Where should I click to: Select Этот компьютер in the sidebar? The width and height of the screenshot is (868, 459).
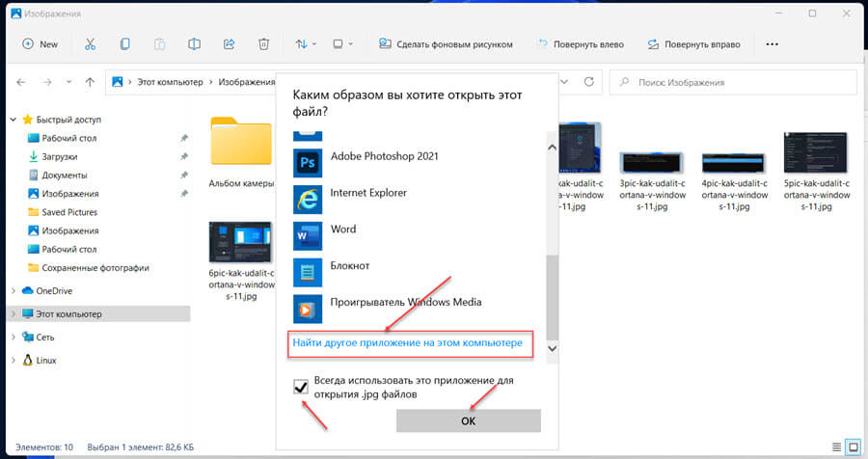68,314
